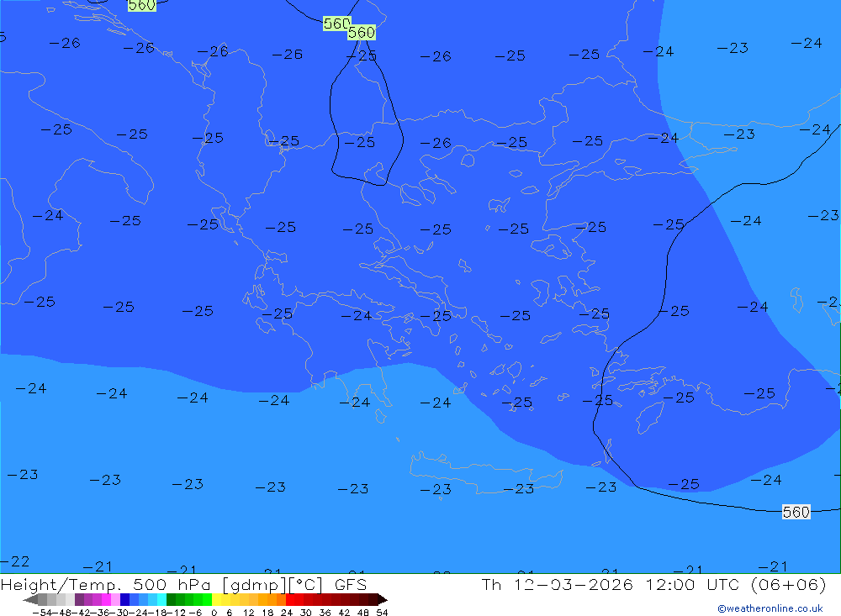Select the dark brown right arrow end of the legend
Viewport: 841px width, 616px height.
383,599
